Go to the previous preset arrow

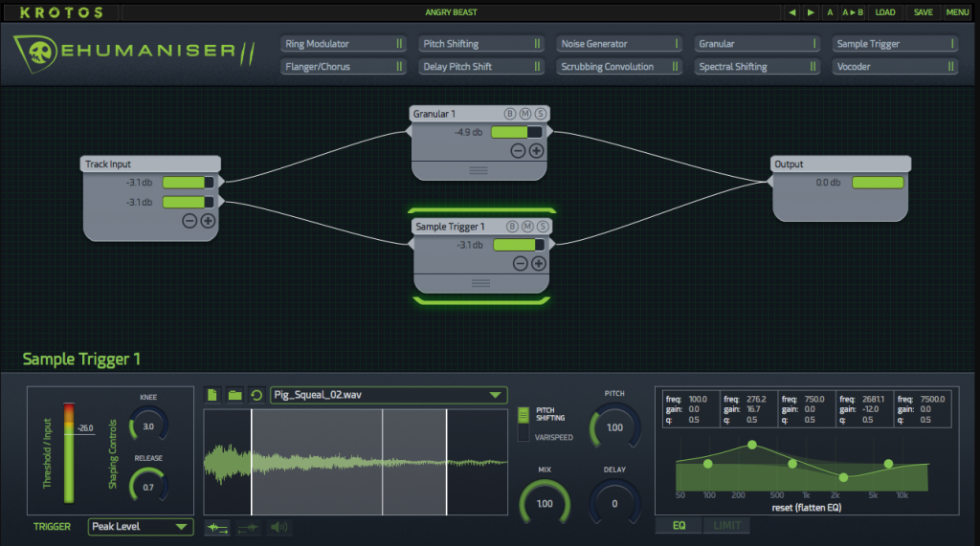point(791,11)
